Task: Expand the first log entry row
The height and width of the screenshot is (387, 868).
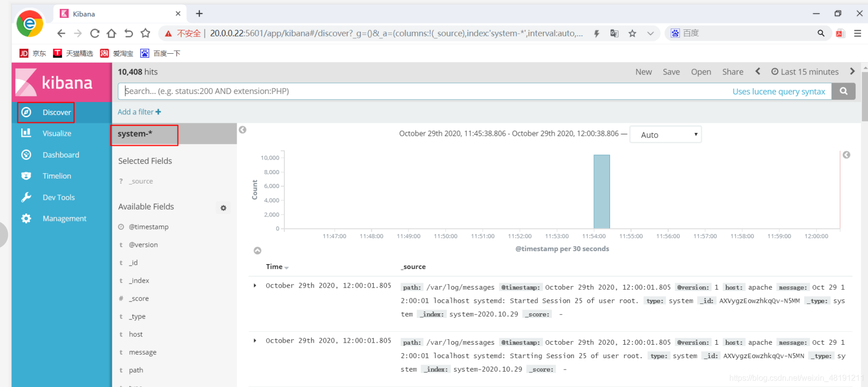Action: (255, 286)
